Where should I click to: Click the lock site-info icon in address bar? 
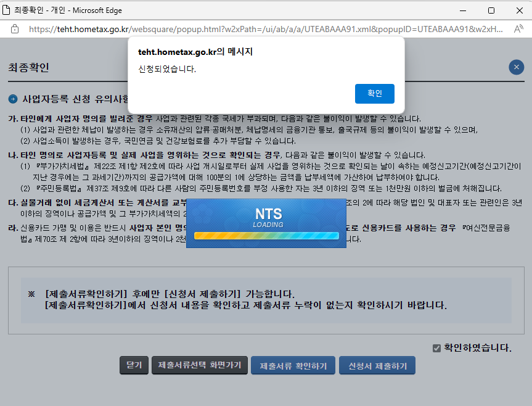pos(15,29)
